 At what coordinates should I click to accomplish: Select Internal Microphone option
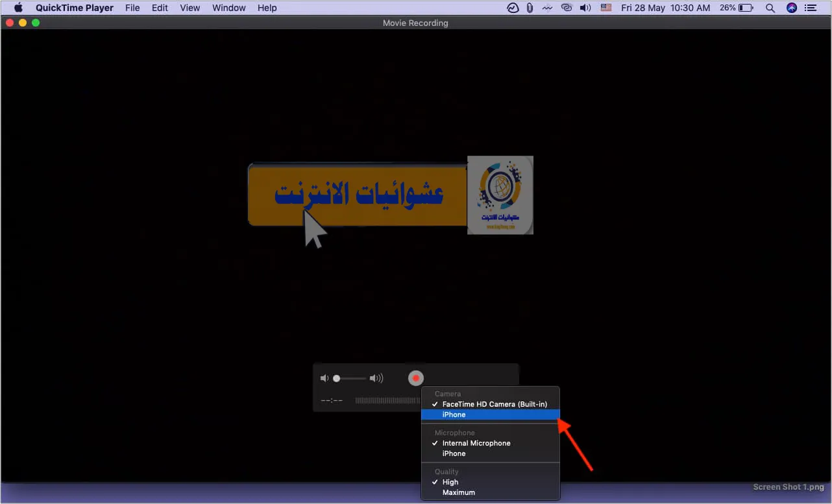(490, 443)
